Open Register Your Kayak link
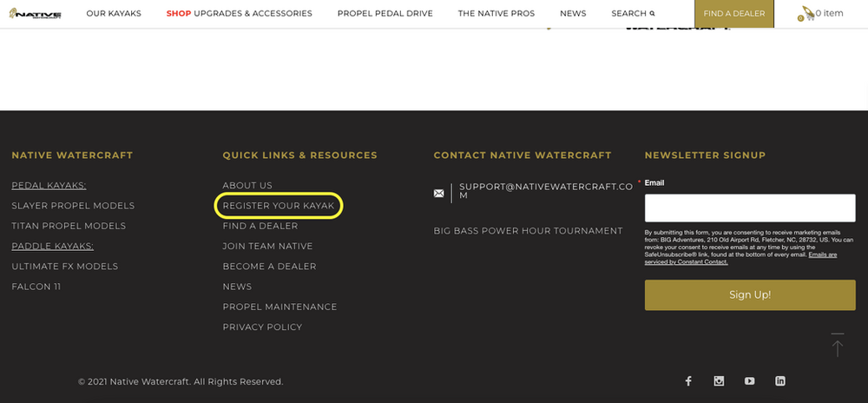868x403 pixels. 279,206
